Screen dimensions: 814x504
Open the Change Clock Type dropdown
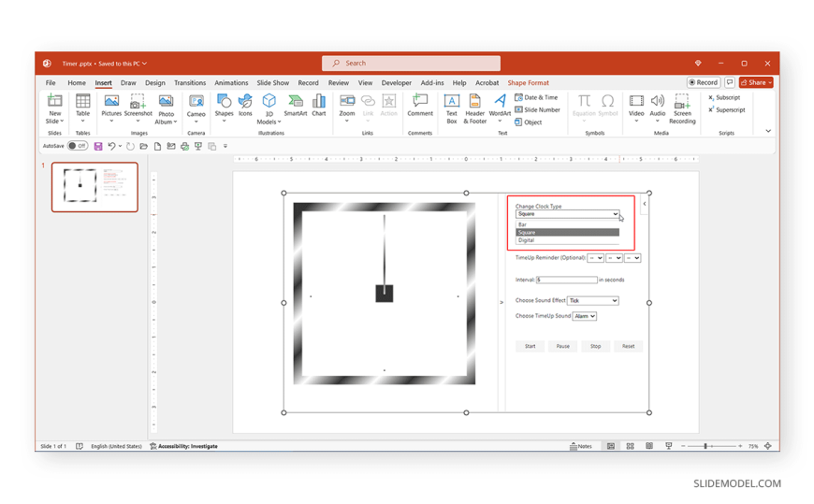click(567, 214)
